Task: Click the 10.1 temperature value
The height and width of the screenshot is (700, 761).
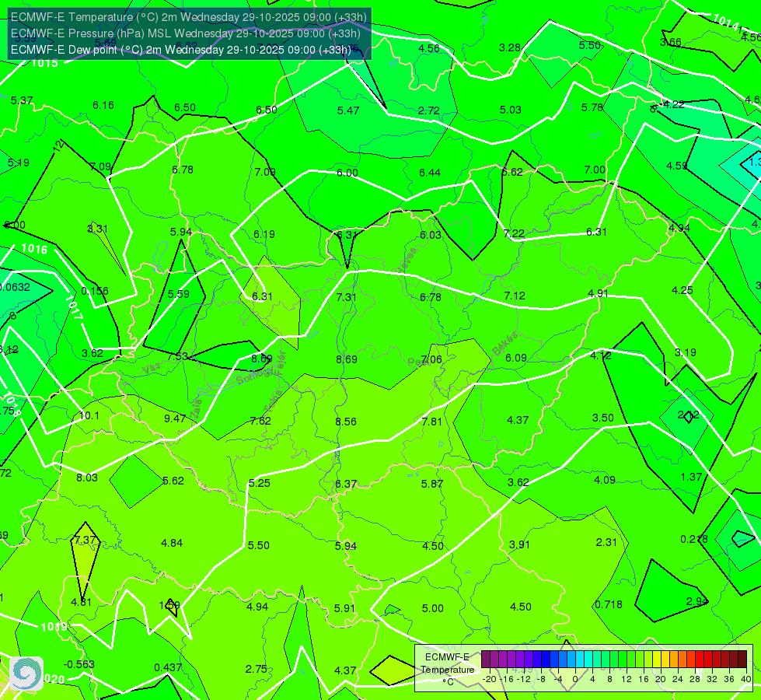Action: (x=89, y=416)
